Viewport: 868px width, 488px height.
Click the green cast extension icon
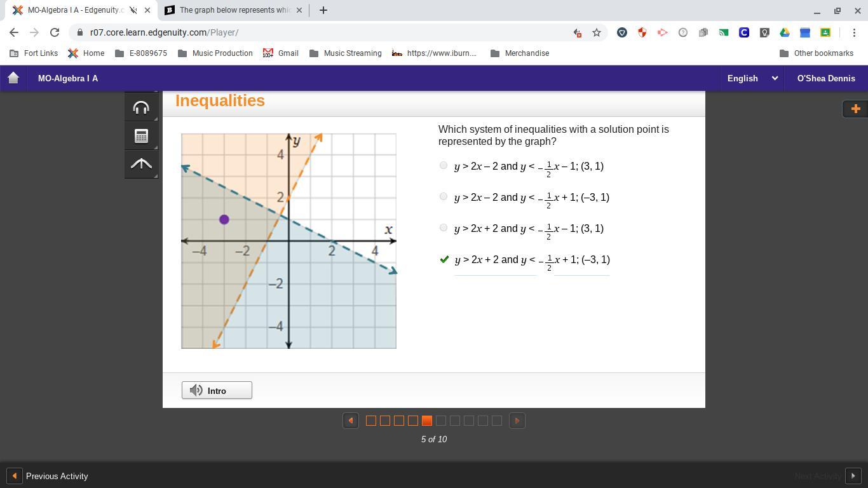[x=724, y=32]
